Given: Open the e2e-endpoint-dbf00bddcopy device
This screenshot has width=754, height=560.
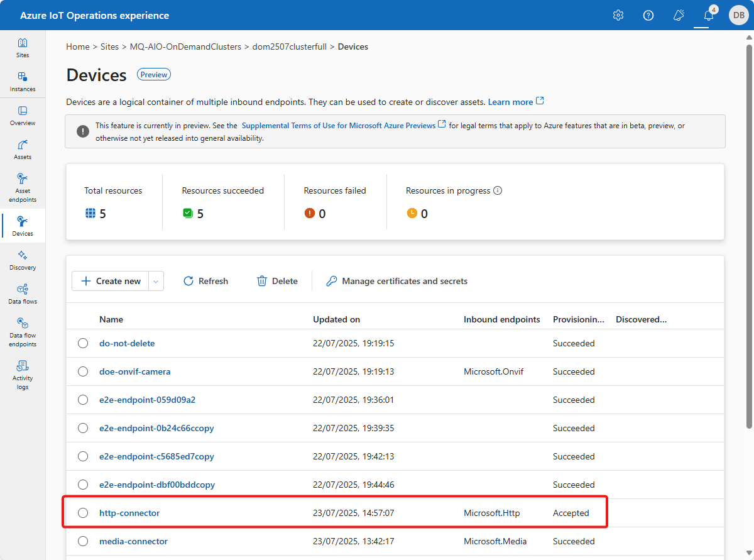Looking at the screenshot, I should (157, 485).
